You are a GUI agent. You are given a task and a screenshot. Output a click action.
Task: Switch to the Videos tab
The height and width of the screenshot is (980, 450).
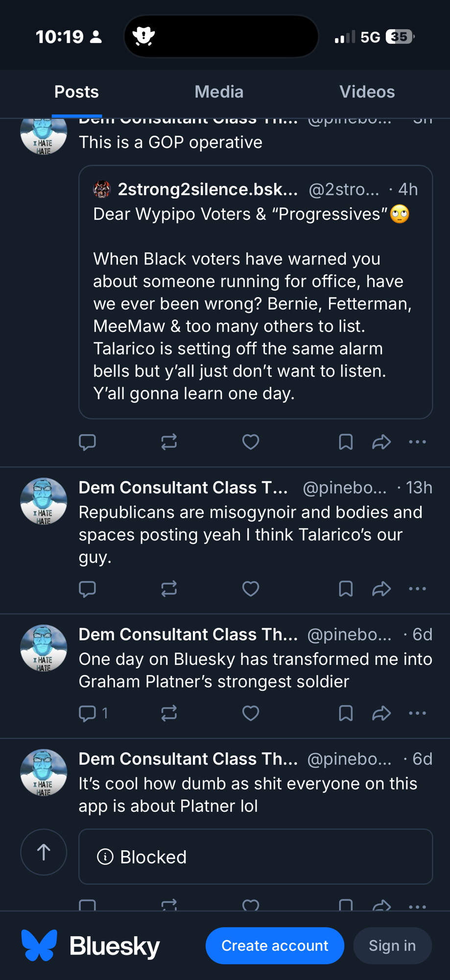(x=367, y=92)
